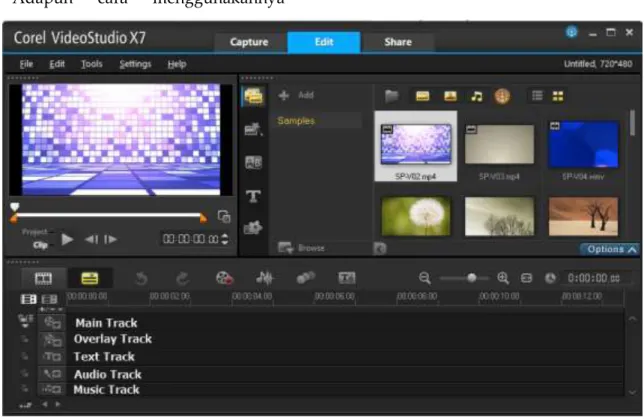
Task: Open the Record/Capture option icon
Action: pyautogui.click(x=225, y=278)
